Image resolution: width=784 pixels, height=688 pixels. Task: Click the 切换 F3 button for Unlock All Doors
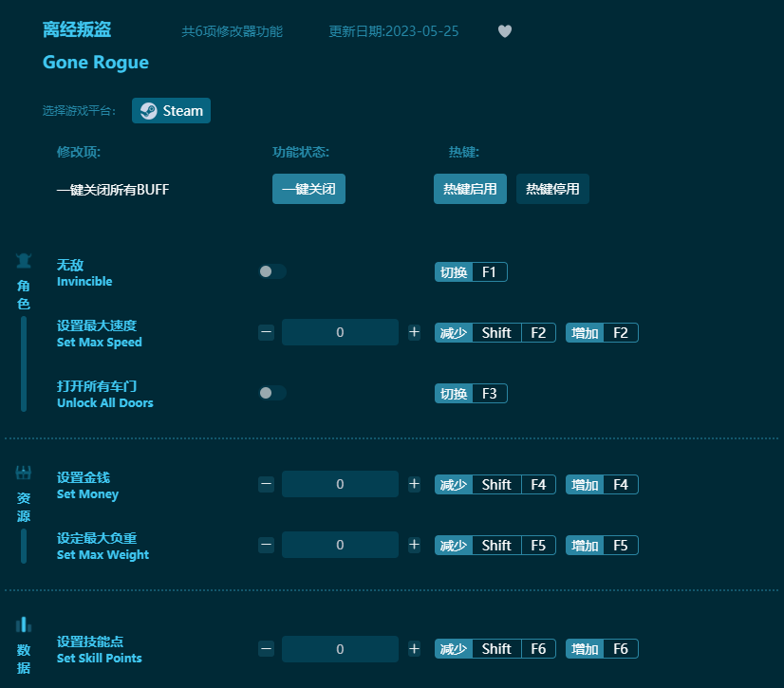point(471,393)
